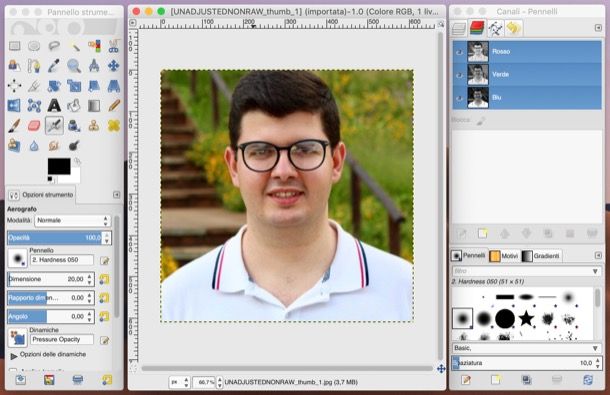Image resolution: width=610 pixels, height=395 pixels.
Task: Select the Alignment tool
Action: tap(14, 86)
